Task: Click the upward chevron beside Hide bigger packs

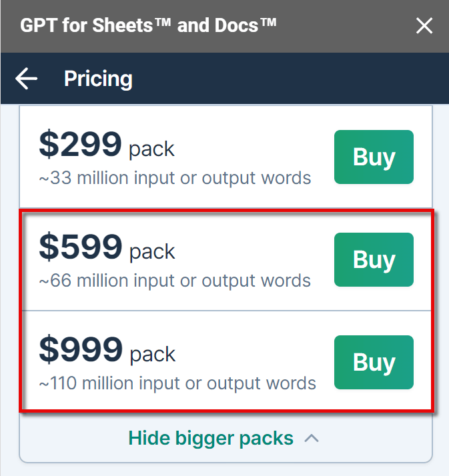Action: [312, 439]
